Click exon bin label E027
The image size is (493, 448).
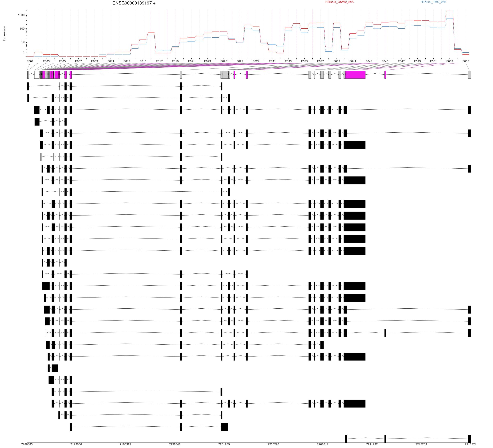[x=240, y=61]
